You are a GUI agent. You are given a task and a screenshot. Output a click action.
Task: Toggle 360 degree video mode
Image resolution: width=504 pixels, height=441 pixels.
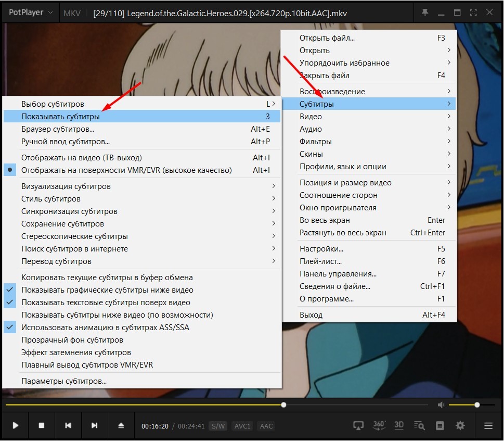coord(379,425)
